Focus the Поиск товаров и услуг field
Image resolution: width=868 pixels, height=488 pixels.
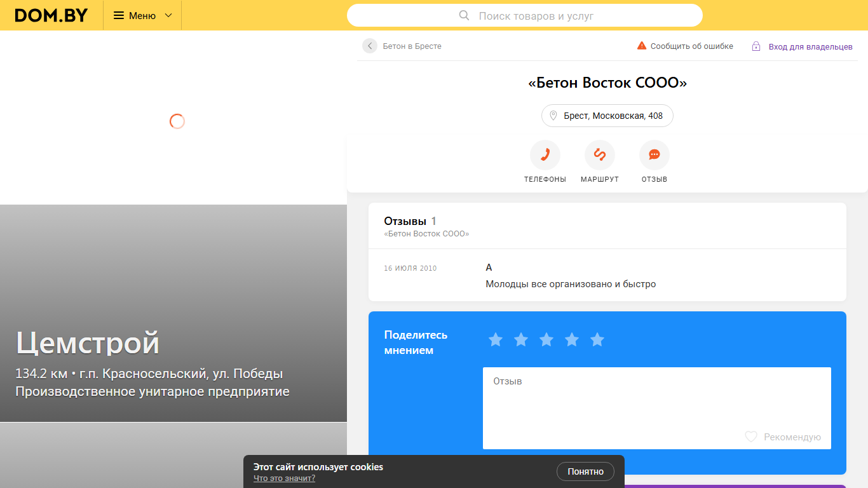525,15
